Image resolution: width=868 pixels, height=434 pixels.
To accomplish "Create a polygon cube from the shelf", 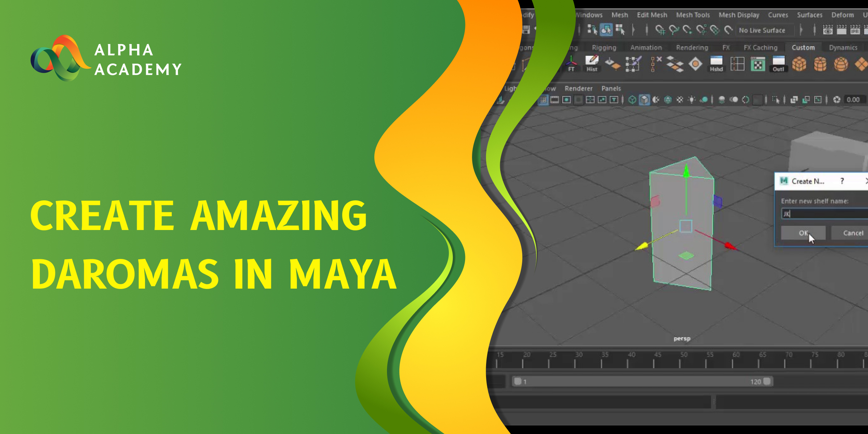I will 799,64.
